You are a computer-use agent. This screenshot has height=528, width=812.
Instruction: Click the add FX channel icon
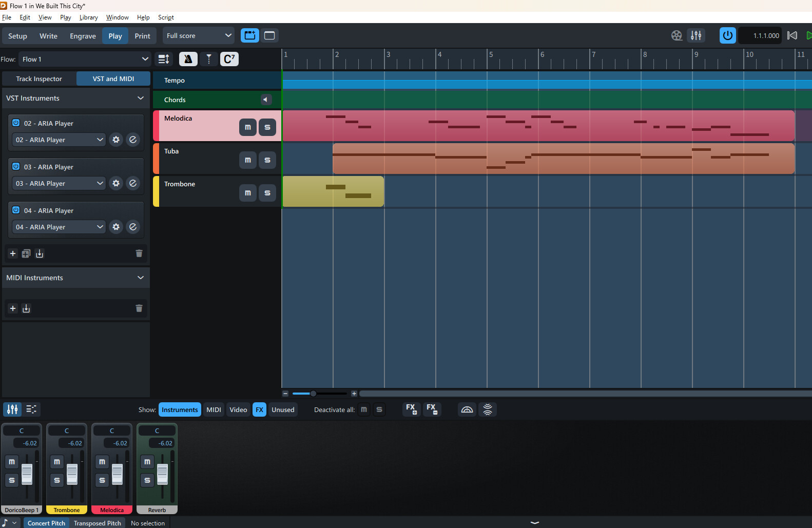tap(411, 409)
